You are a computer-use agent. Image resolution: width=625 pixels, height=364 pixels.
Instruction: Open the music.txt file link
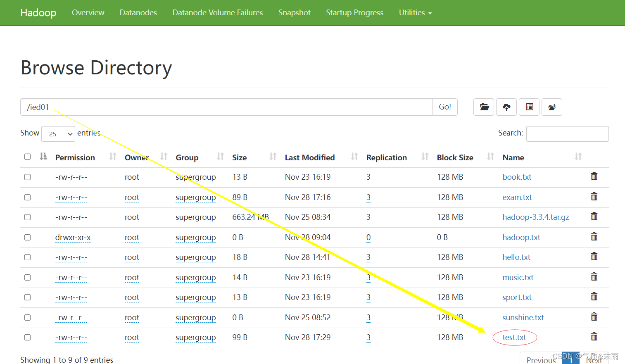tap(518, 277)
